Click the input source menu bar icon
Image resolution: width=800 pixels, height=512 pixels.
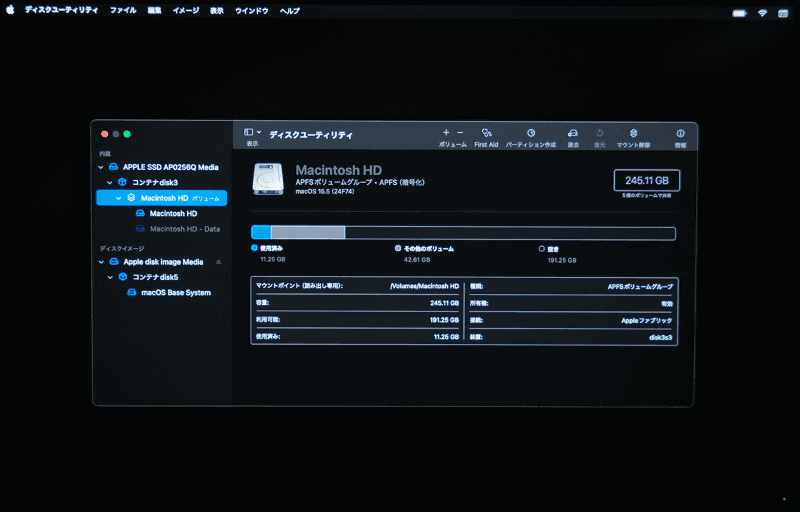[783, 13]
